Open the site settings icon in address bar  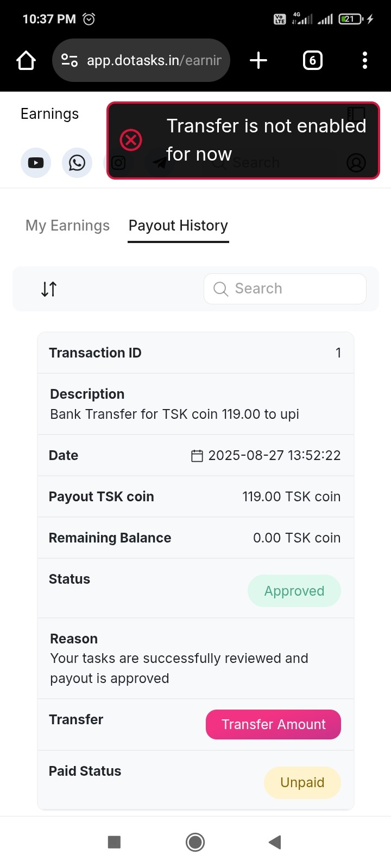70,60
